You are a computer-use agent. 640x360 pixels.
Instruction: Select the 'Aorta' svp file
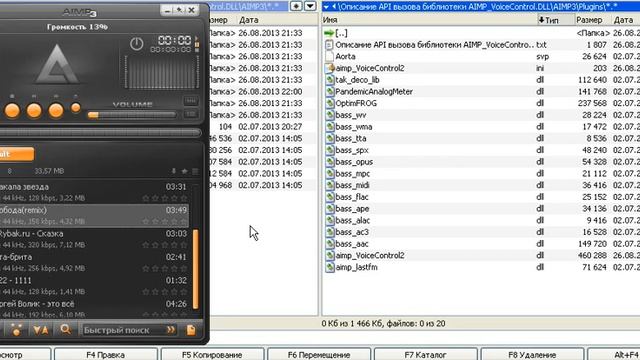(x=345, y=57)
